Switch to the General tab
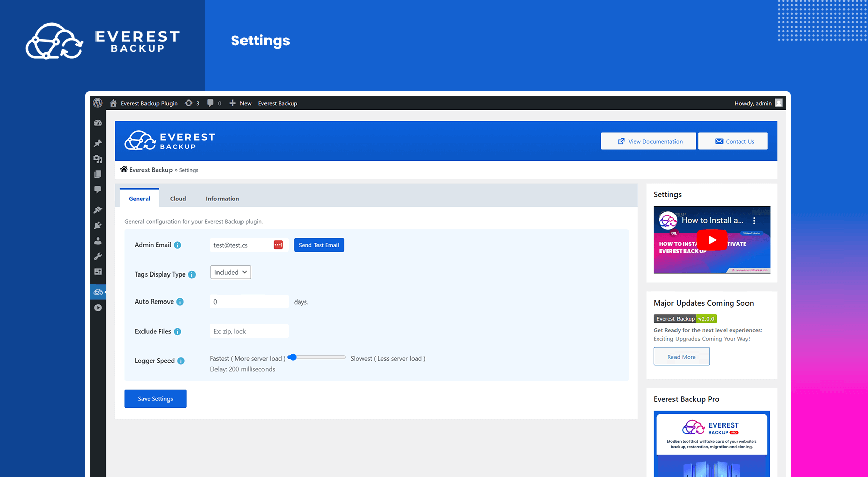Screen dimensions: 868x477 139,198
